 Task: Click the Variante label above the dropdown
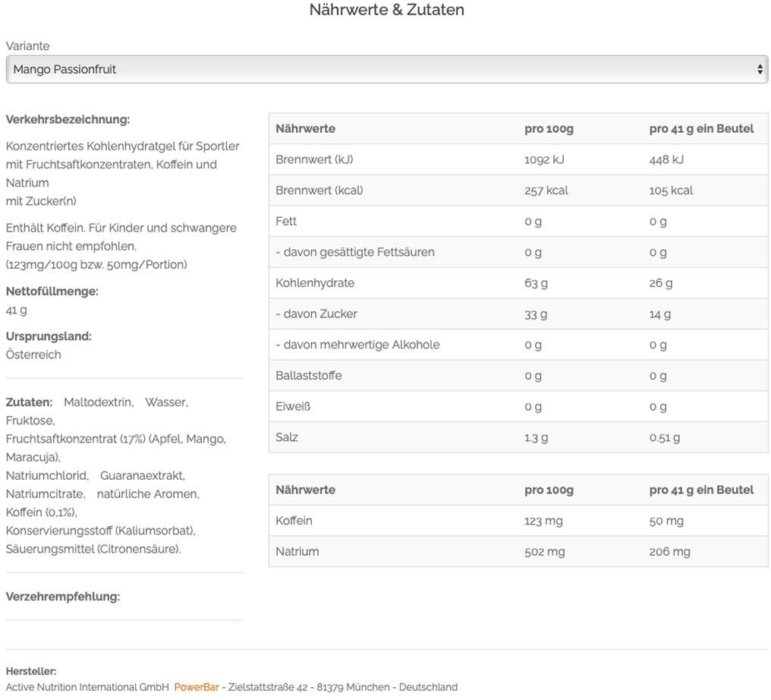click(x=27, y=46)
